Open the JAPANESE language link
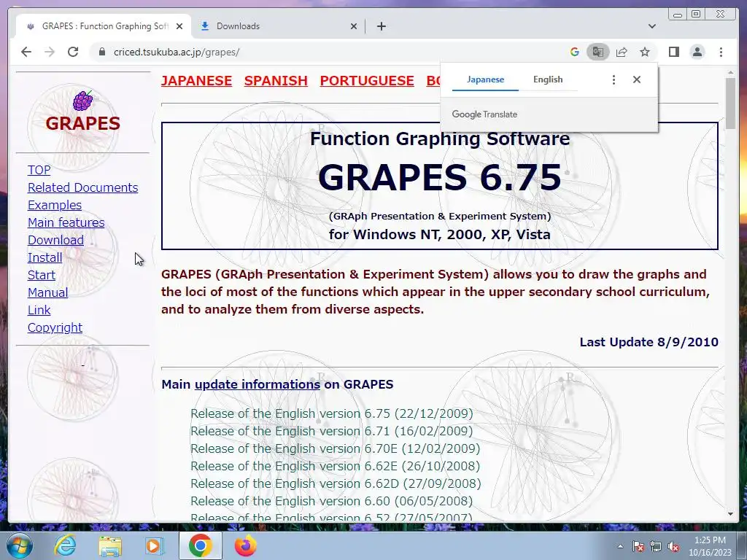 [x=196, y=80]
